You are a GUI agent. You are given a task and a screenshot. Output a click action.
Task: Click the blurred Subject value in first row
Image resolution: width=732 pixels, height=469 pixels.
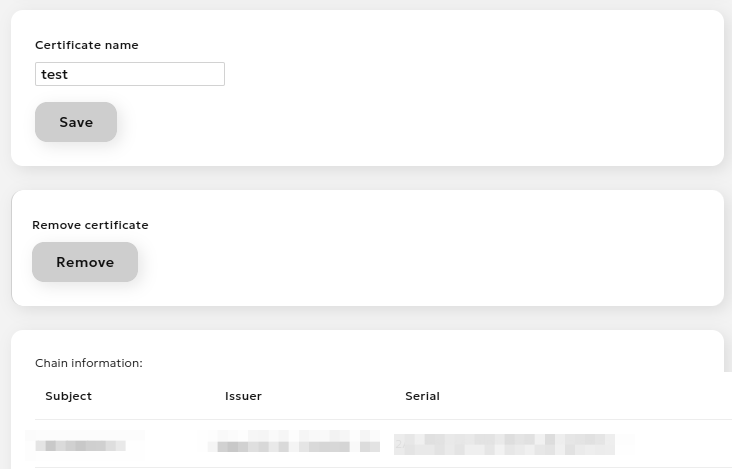85,443
